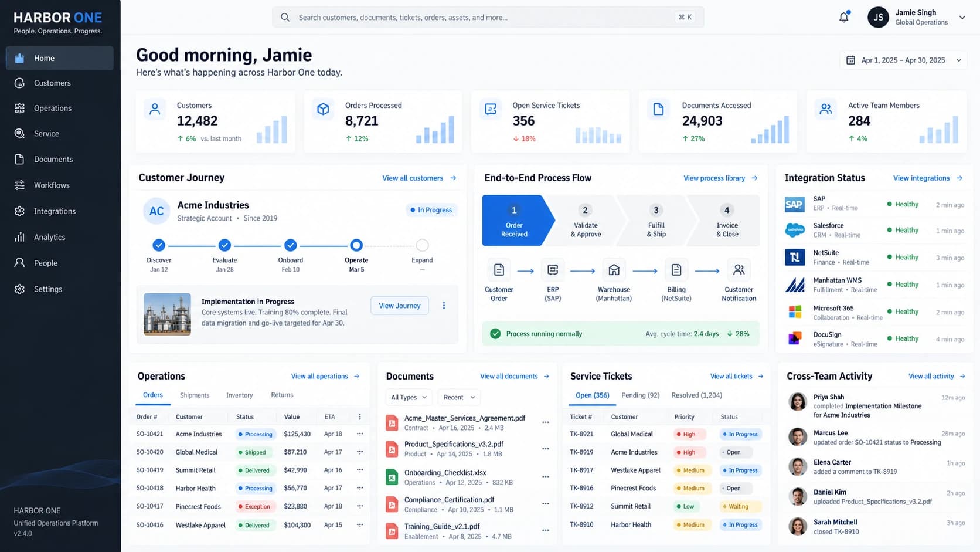Click the search magnifier icon
Screen dimensions: 980x552
[285, 18]
